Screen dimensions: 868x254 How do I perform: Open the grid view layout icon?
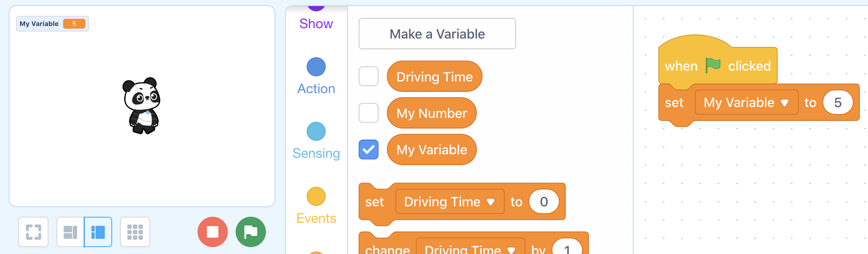pos(135,232)
